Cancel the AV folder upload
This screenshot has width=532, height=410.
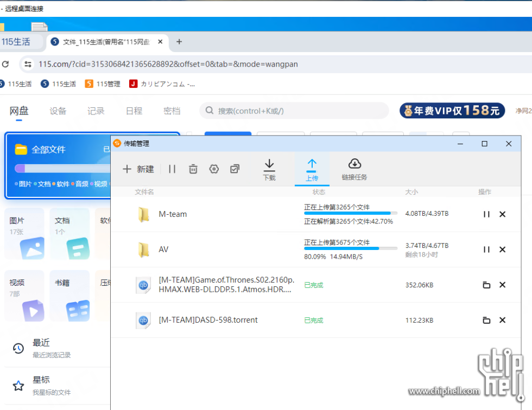point(503,249)
